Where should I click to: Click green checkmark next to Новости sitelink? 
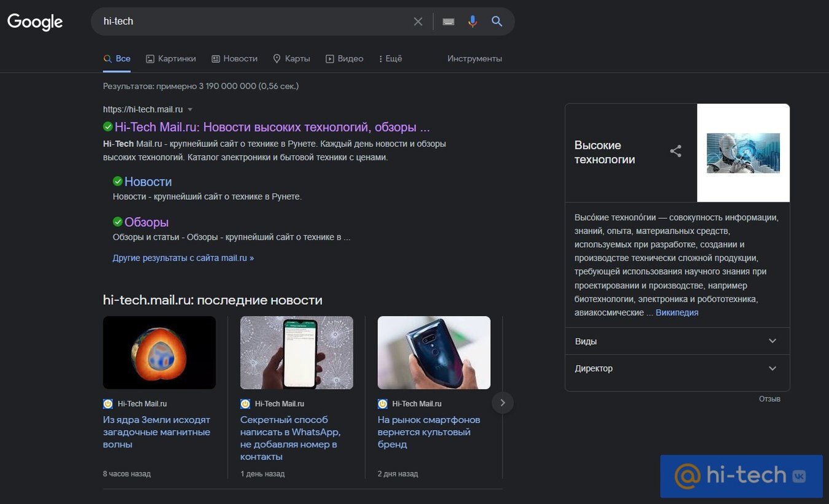(x=117, y=181)
